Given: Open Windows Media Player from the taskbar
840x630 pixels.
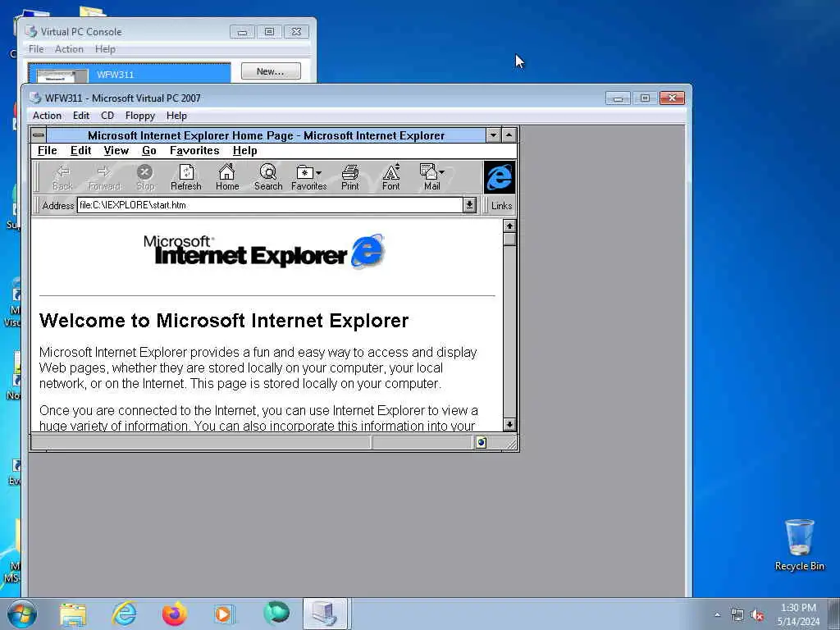Looking at the screenshot, I should (x=224, y=614).
